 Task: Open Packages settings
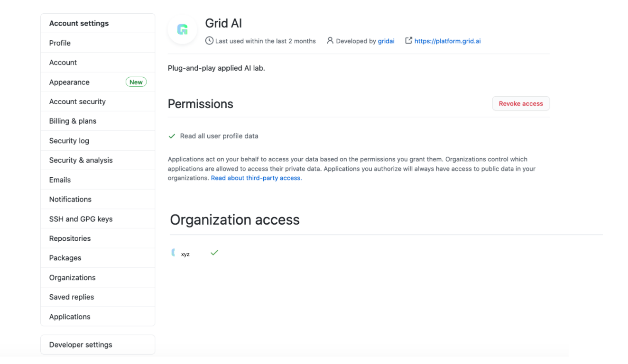click(98, 258)
